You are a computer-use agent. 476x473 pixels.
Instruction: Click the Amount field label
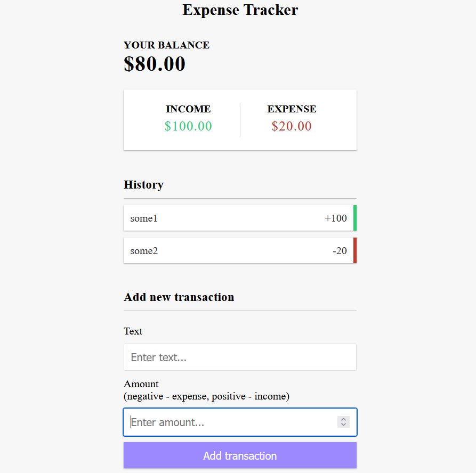point(141,384)
